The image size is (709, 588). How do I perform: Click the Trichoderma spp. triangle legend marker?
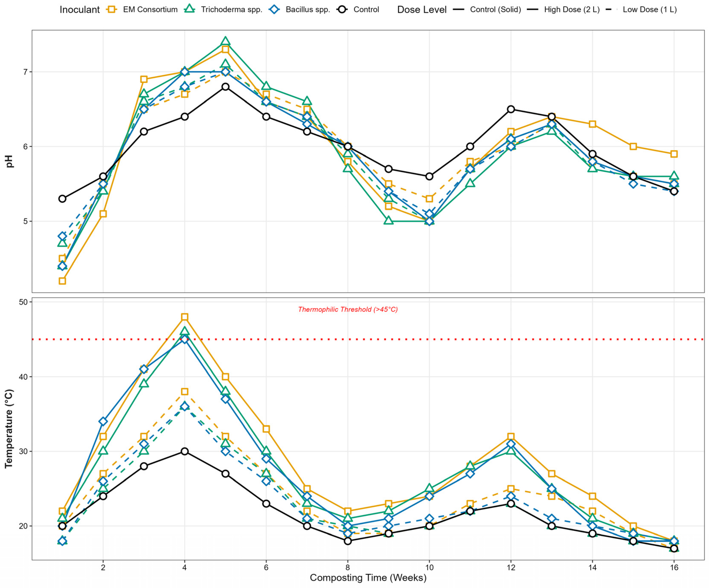click(x=189, y=9)
